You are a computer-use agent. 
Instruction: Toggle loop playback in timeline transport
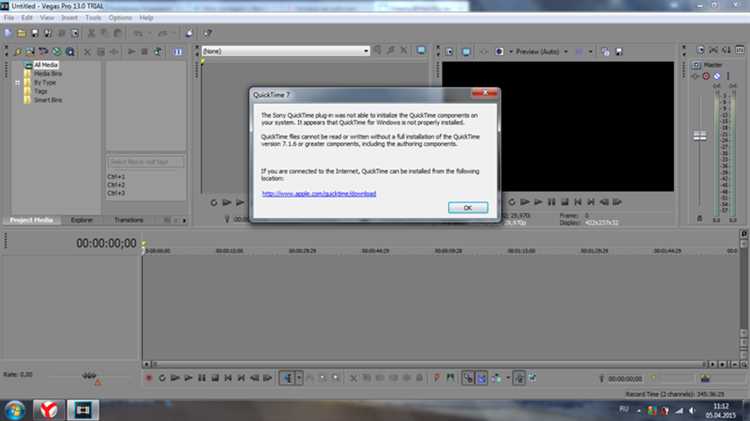click(x=162, y=378)
